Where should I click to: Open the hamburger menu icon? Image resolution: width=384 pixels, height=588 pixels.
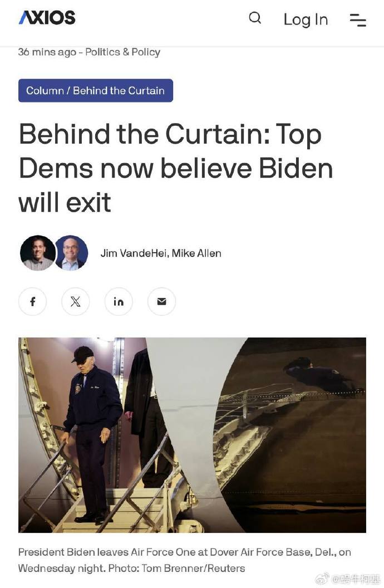(x=358, y=20)
